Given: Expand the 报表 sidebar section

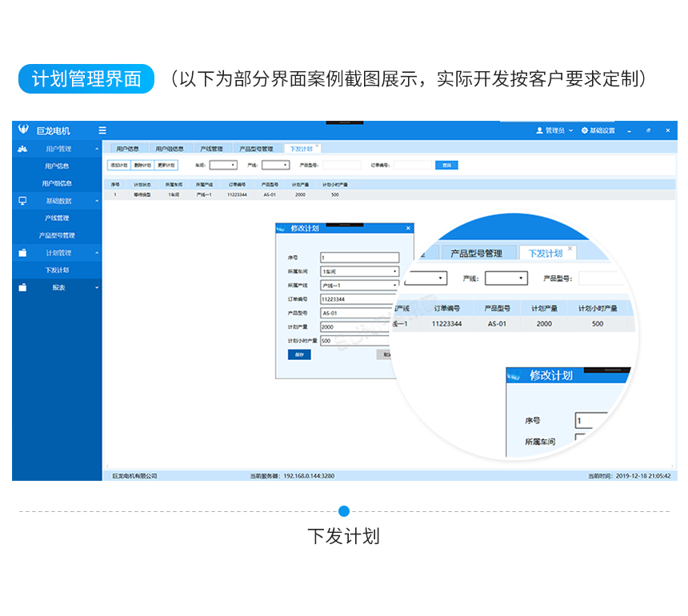Looking at the screenshot, I should point(95,286).
